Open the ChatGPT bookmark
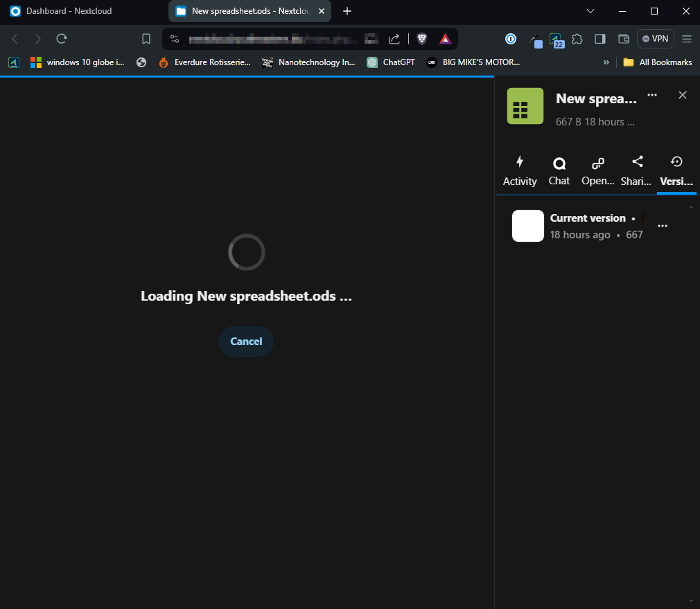The width and height of the screenshot is (700, 609). point(391,62)
